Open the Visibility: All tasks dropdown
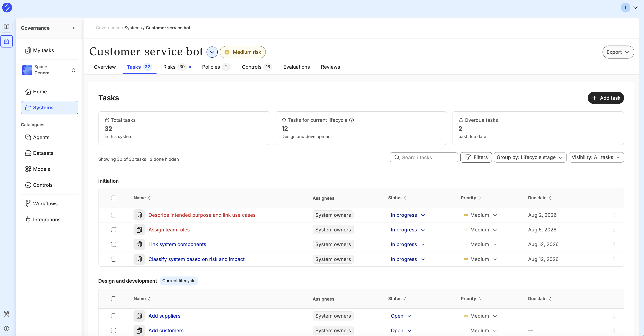Viewport: 644px width, 336px height. point(596,158)
